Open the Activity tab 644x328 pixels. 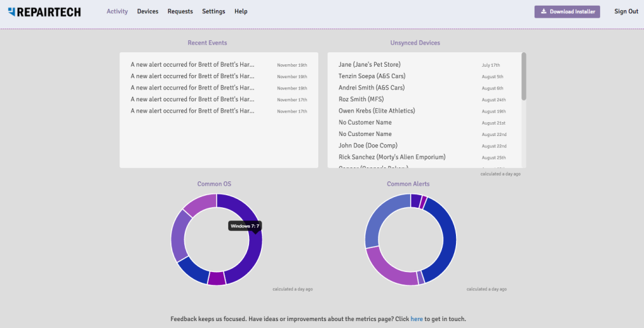[x=117, y=11]
